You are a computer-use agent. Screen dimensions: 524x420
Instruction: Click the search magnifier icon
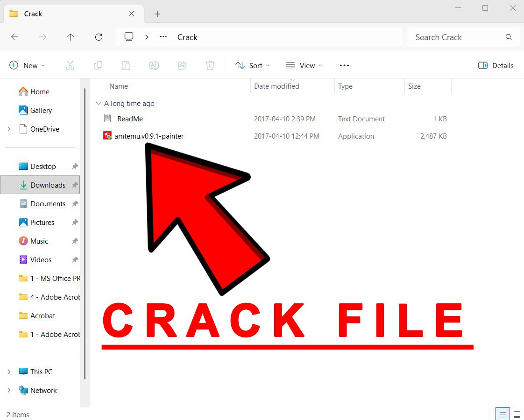tap(509, 37)
